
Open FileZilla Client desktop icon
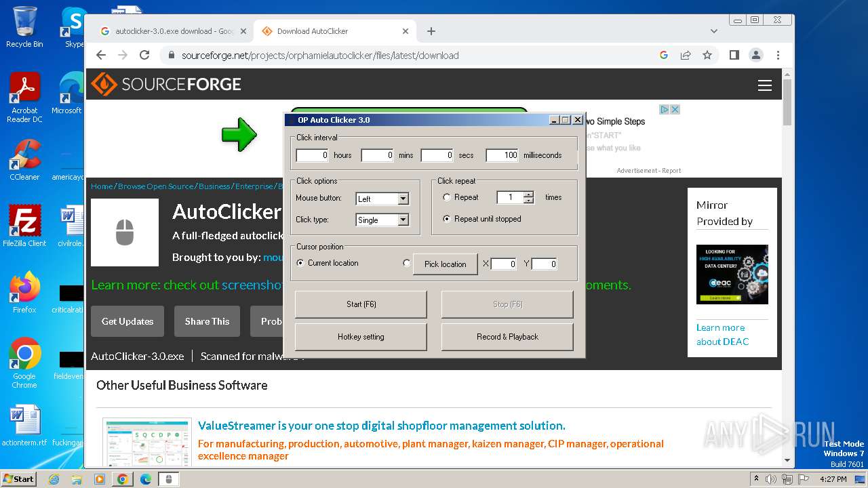[24, 226]
